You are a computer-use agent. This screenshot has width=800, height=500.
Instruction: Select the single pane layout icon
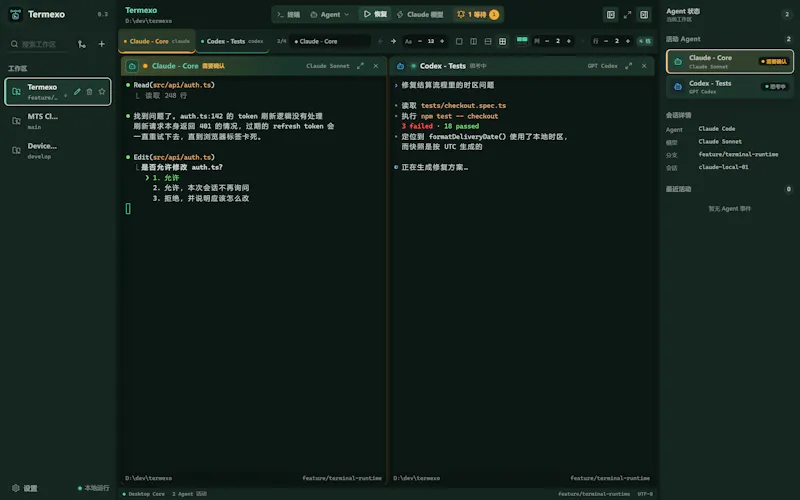coord(459,41)
